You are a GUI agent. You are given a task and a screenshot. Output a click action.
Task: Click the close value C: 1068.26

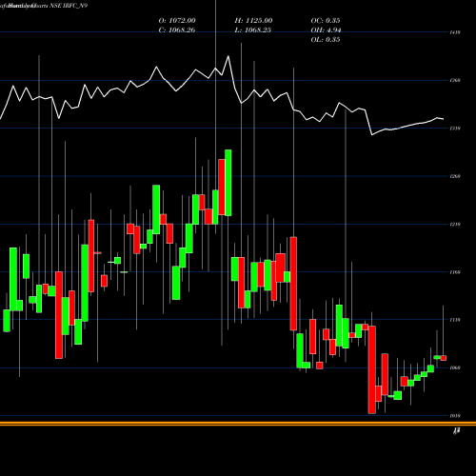tap(177, 30)
